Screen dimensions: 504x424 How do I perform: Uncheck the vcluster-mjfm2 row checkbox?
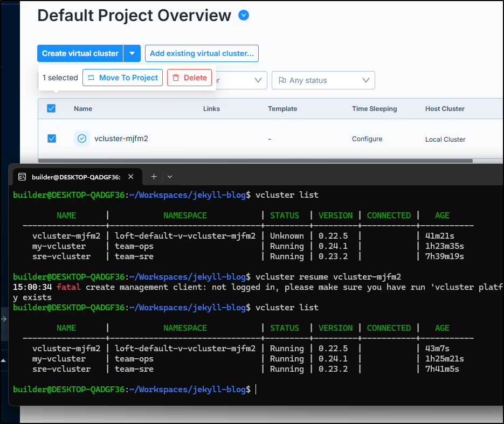pos(52,138)
